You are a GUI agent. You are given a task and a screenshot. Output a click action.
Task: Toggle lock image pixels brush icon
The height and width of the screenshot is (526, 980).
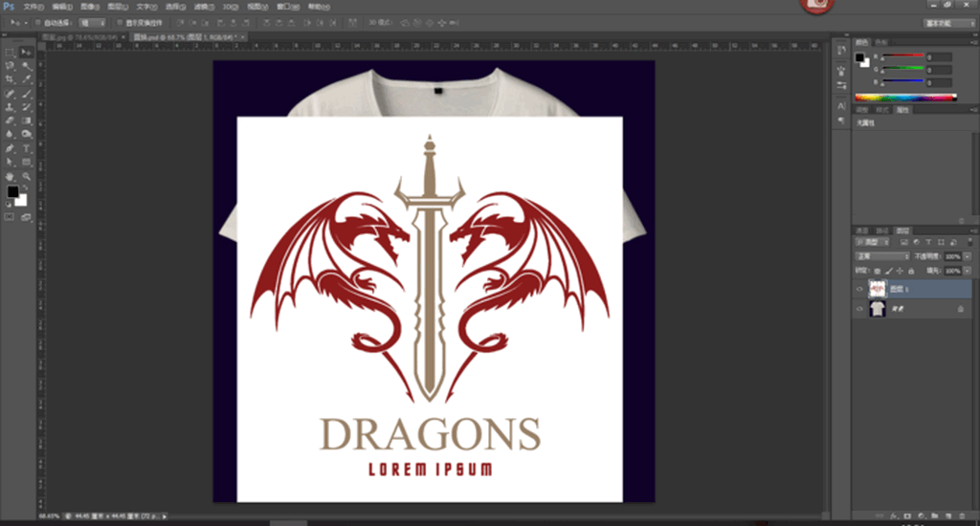889,271
